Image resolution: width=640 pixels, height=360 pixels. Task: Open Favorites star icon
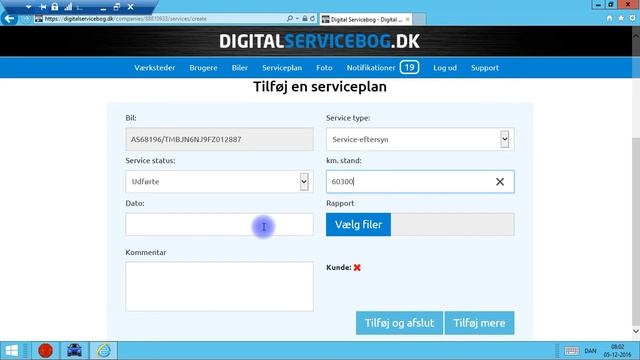point(621,18)
